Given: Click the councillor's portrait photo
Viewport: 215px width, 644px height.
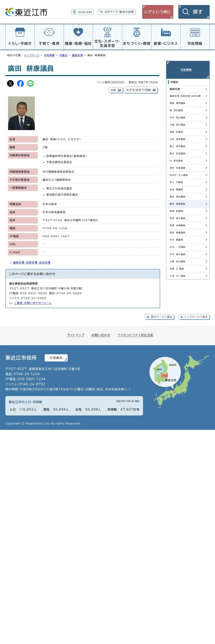Looking at the screenshot, I should tap(22, 113).
